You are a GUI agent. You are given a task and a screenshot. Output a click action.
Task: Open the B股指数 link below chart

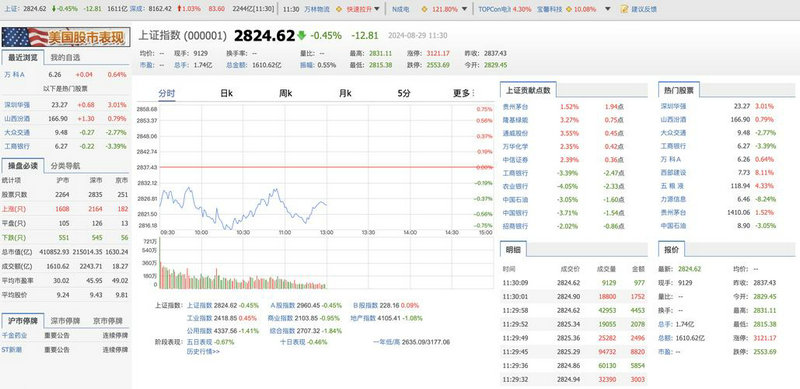[x=366, y=306]
